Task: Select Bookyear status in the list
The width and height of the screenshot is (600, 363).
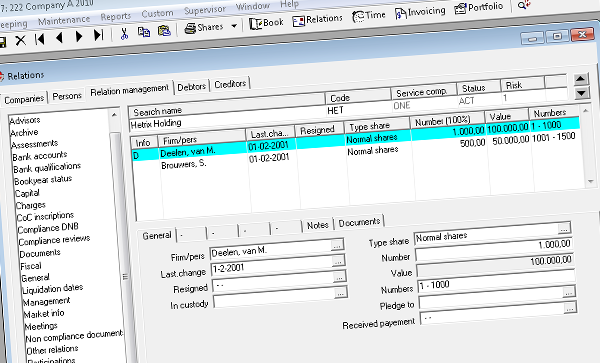Action: point(43,180)
